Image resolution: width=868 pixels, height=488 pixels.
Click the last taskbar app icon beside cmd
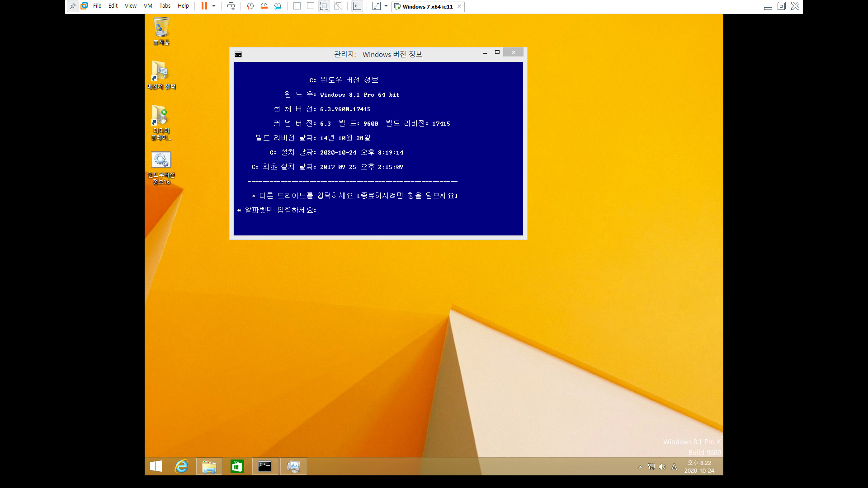[293, 466]
